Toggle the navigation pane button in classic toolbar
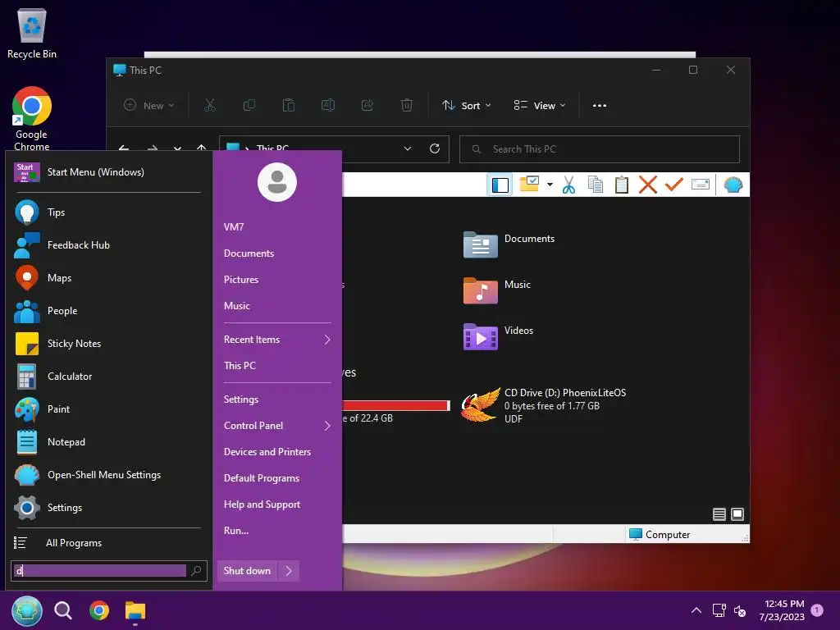 (500, 185)
